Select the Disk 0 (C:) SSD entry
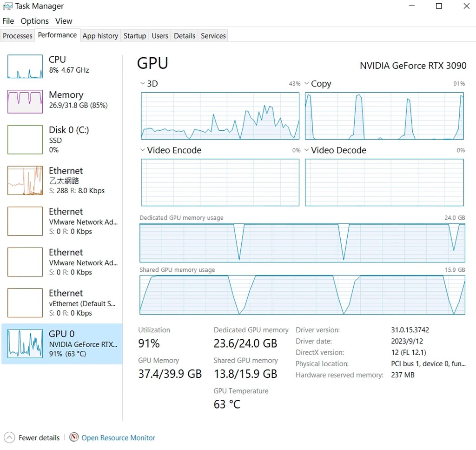This screenshot has height=450, width=476. [x=25, y=140]
